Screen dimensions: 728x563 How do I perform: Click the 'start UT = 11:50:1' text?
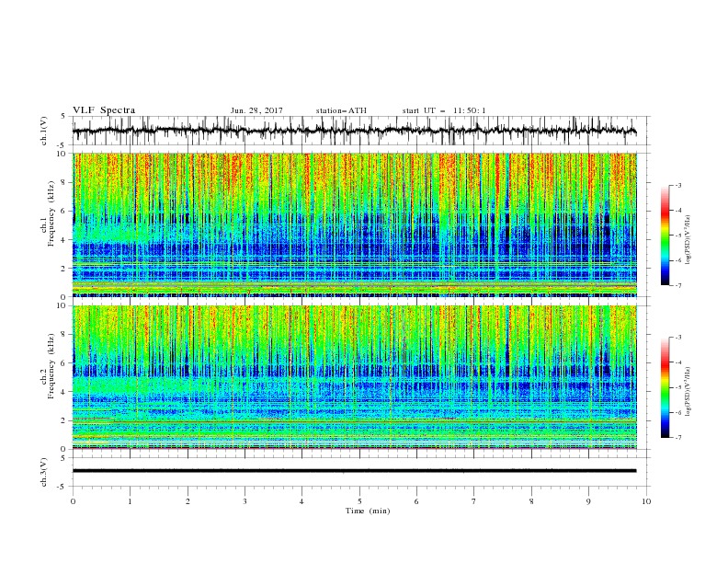[444, 110]
